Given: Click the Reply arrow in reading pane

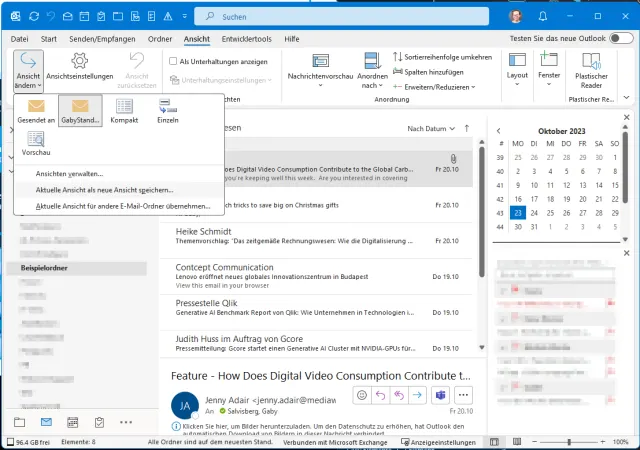Looking at the screenshot, I should click(380, 395).
